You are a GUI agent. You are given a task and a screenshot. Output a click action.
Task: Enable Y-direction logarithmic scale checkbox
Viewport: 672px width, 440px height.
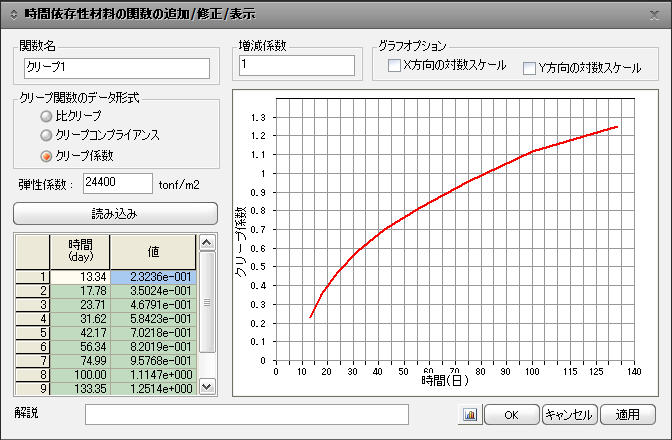point(530,68)
